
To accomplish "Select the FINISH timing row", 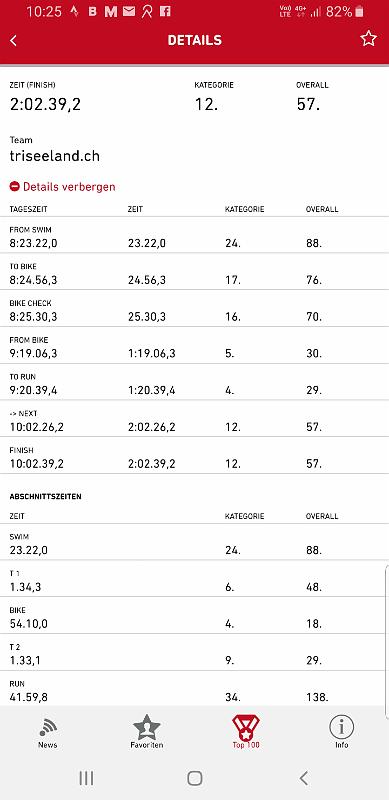I will [194, 456].
